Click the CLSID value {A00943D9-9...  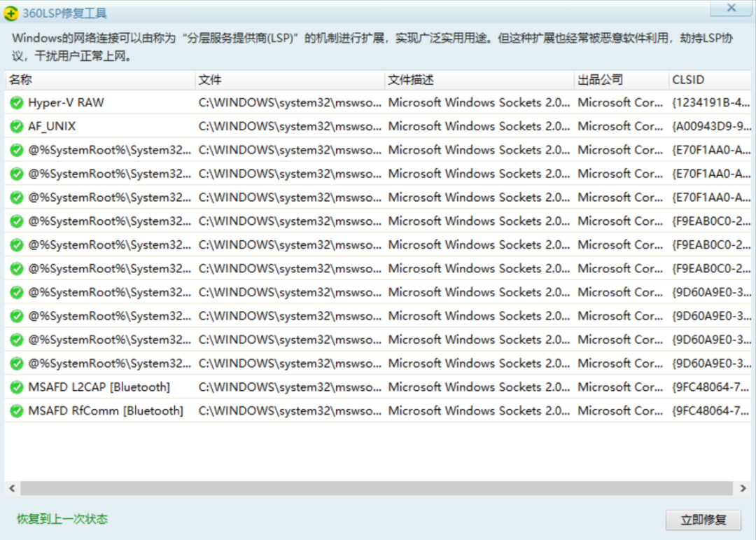pos(711,127)
